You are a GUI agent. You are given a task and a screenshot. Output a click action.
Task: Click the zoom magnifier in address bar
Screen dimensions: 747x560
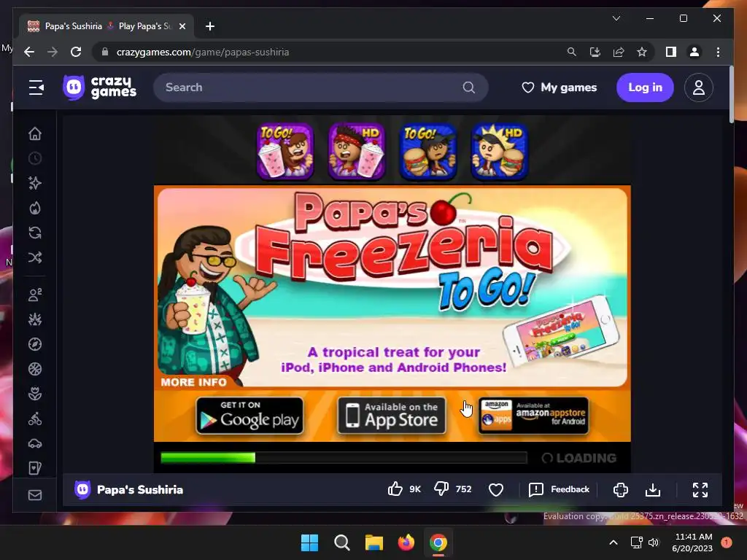point(572,52)
